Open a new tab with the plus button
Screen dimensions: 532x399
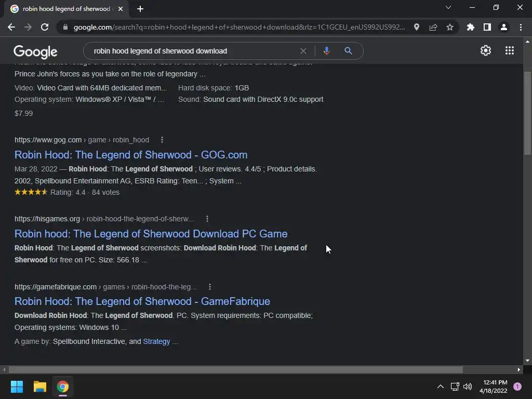(140, 9)
